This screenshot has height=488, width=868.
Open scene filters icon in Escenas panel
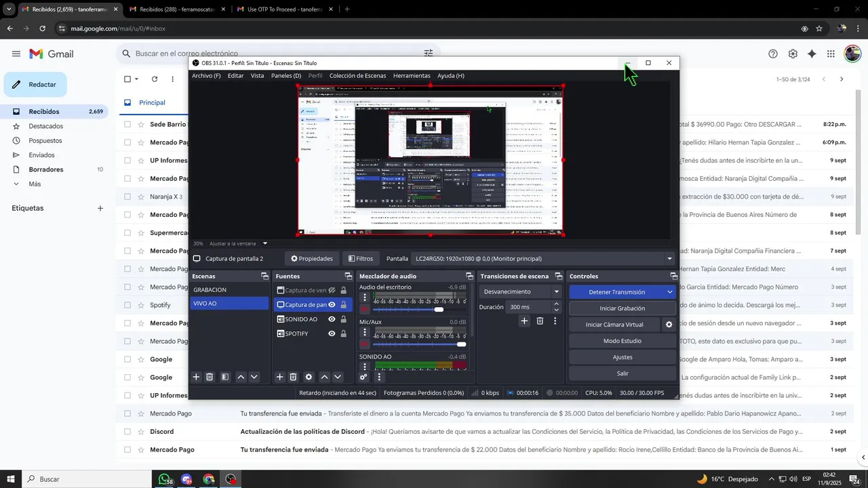click(x=225, y=377)
